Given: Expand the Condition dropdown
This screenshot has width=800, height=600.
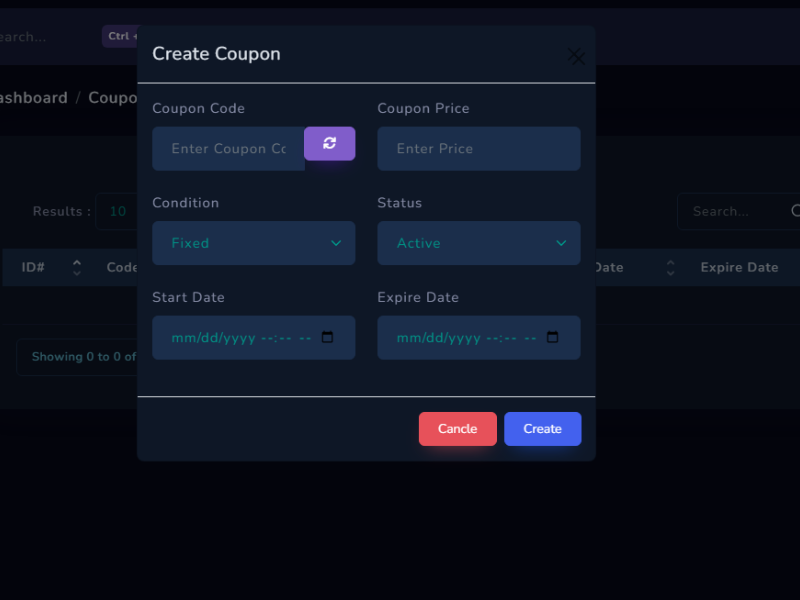Looking at the screenshot, I should click(253, 243).
